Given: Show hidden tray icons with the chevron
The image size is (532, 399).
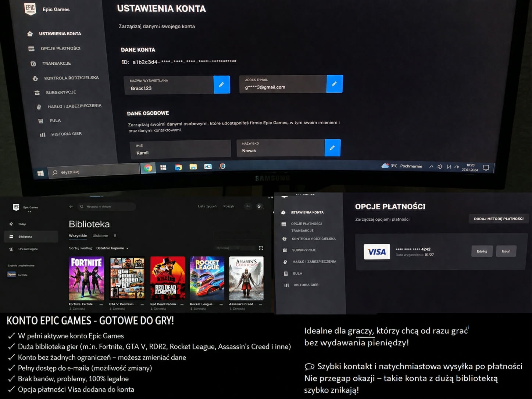Looking at the screenshot, I should pos(431,166).
